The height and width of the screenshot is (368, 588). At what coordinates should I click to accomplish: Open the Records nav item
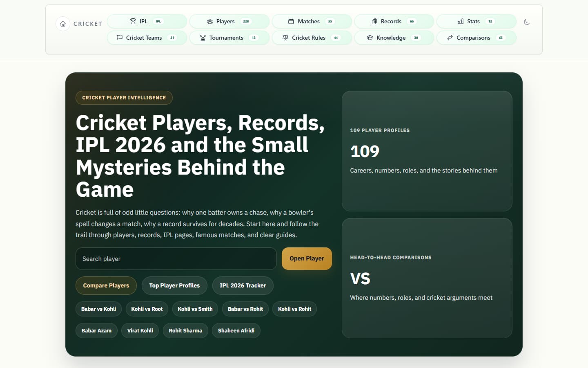[x=394, y=21]
